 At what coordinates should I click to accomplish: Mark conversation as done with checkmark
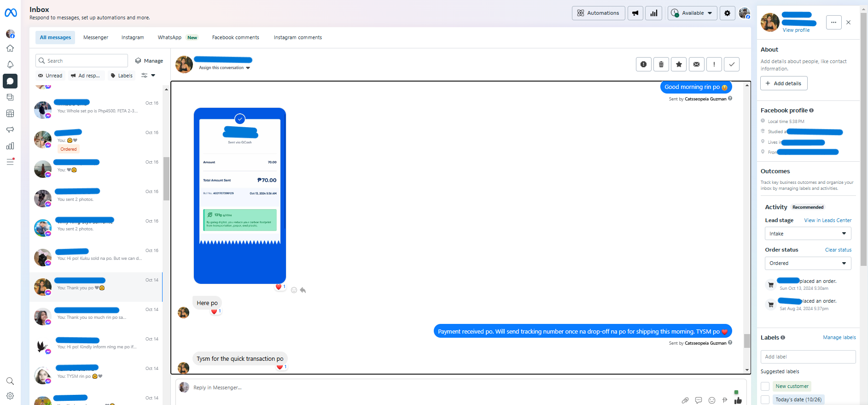(x=732, y=65)
